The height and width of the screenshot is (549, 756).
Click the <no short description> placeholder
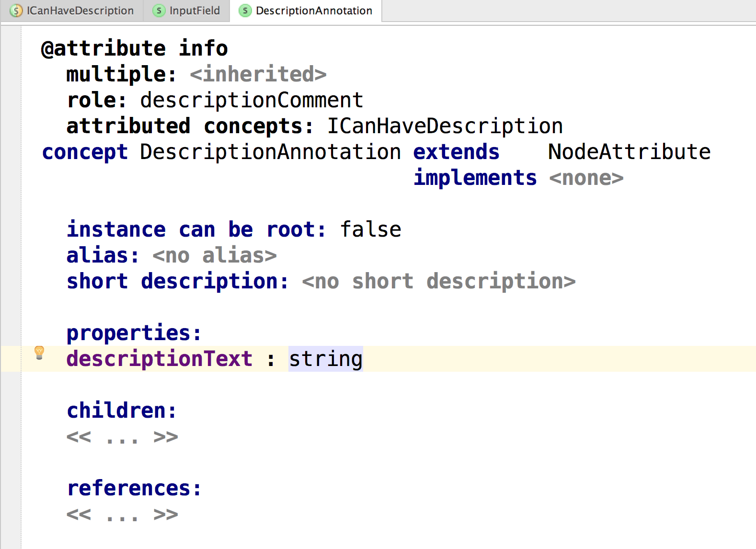[x=438, y=281]
